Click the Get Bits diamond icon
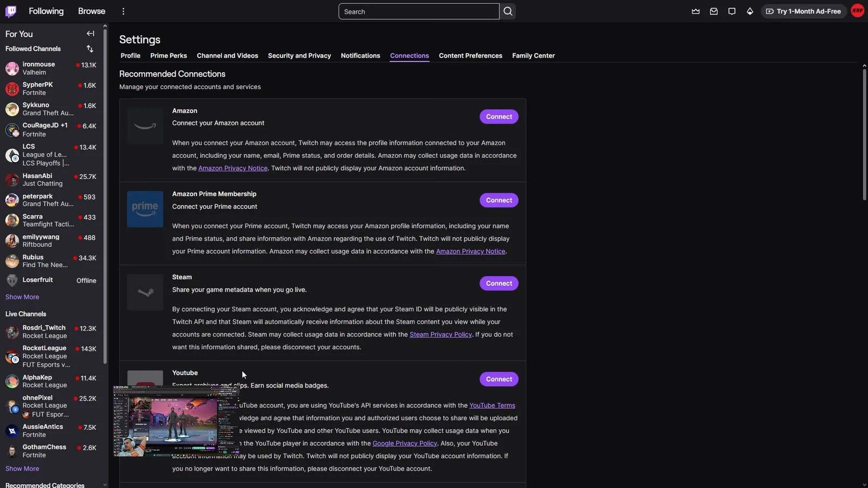868x488 pixels. pos(750,11)
